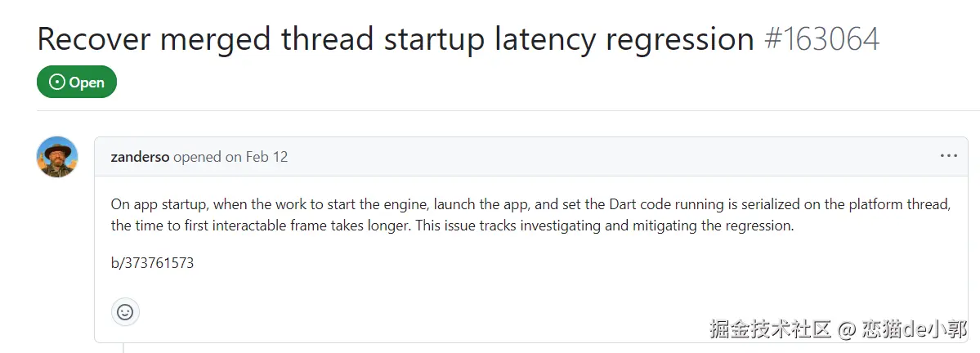Click the 恋猫de小郭 watermark author name
This screenshot has width=980, height=353.
click(914, 329)
